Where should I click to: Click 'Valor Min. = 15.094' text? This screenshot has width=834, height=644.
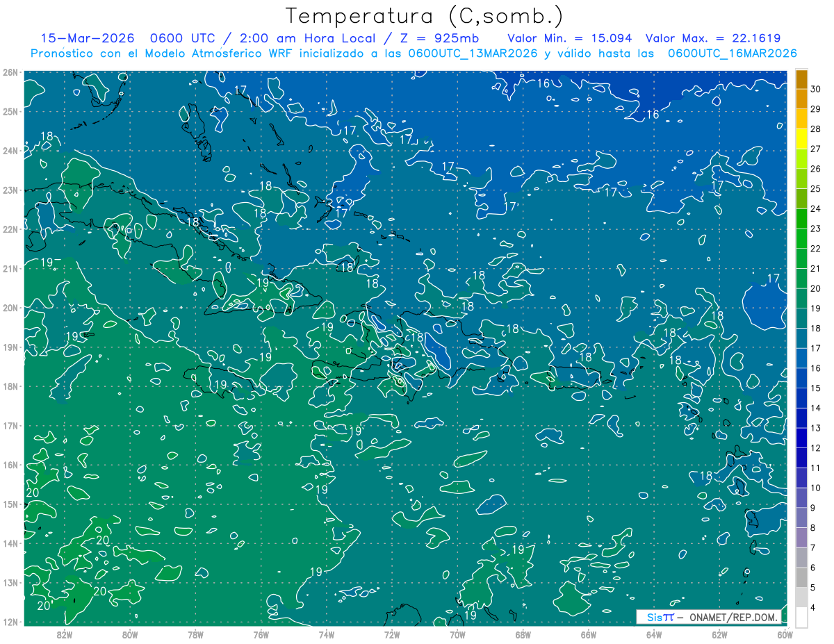pyautogui.click(x=569, y=38)
